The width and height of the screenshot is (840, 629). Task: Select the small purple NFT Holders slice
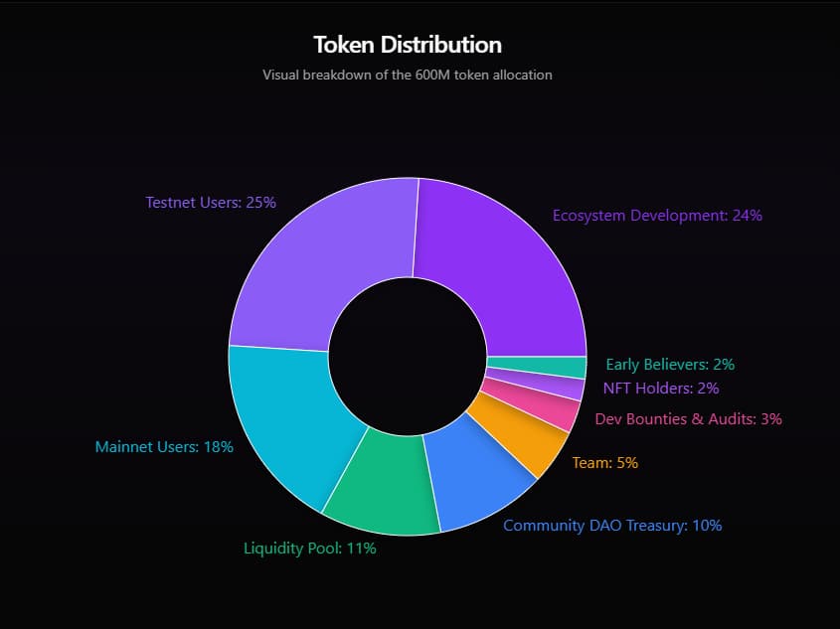[x=537, y=385]
